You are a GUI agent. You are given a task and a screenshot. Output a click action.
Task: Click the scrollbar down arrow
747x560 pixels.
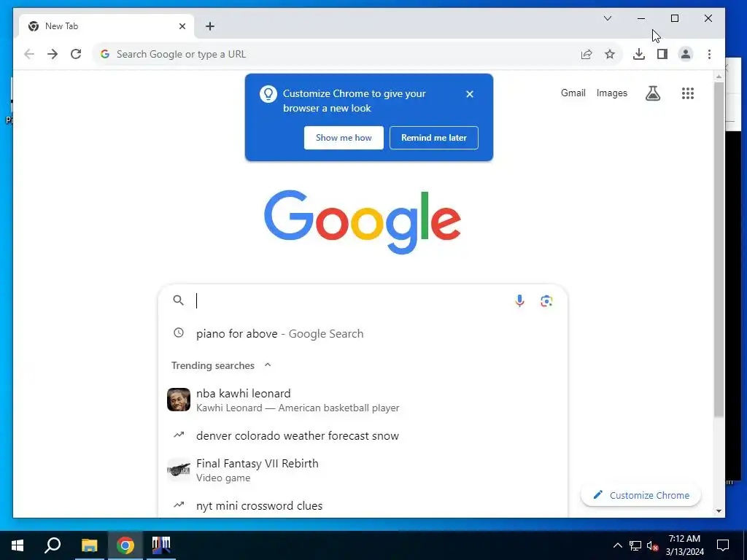point(719,511)
